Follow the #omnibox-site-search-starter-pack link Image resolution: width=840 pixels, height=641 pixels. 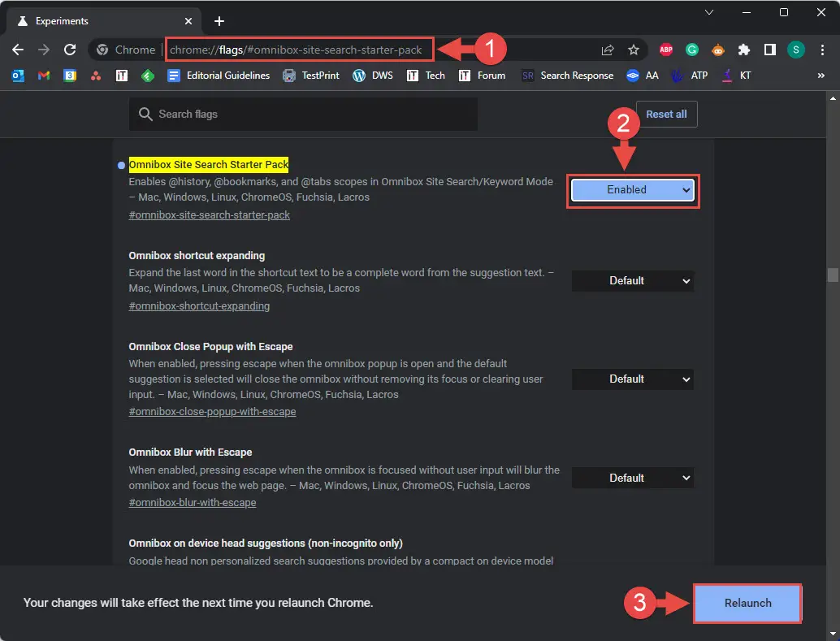(210, 215)
